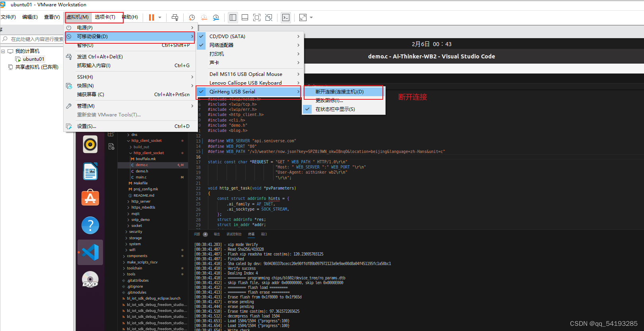Click the shared VMs icon in the library tree
The height and width of the screenshot is (331, 644).
[x=11, y=67]
